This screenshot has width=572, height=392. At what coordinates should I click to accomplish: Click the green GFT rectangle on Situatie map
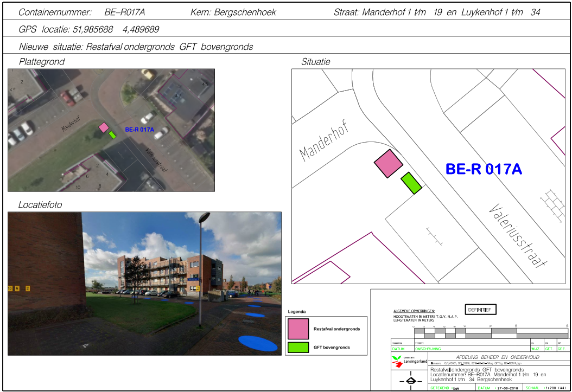point(411,183)
